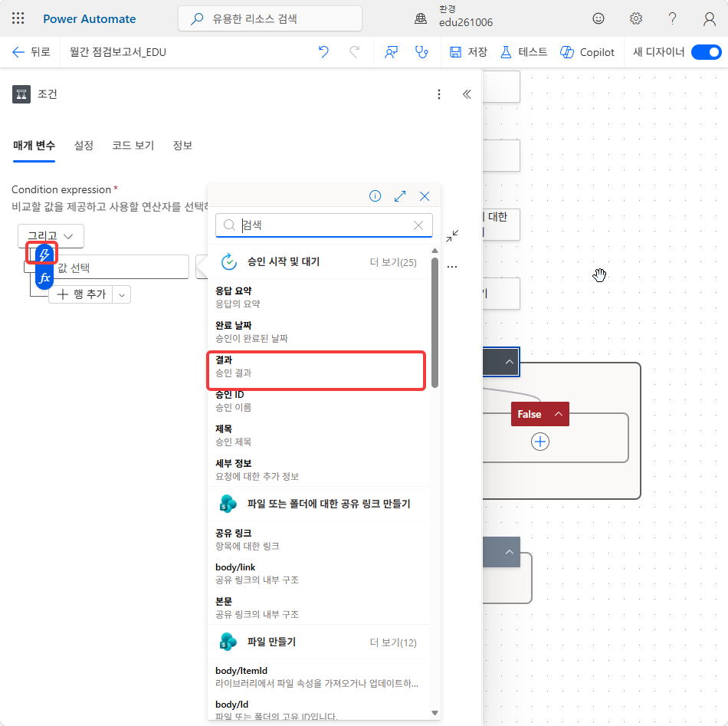Click the 파일 만들기 group header
Image resolution: width=728 pixels, height=726 pixels.
(271, 642)
